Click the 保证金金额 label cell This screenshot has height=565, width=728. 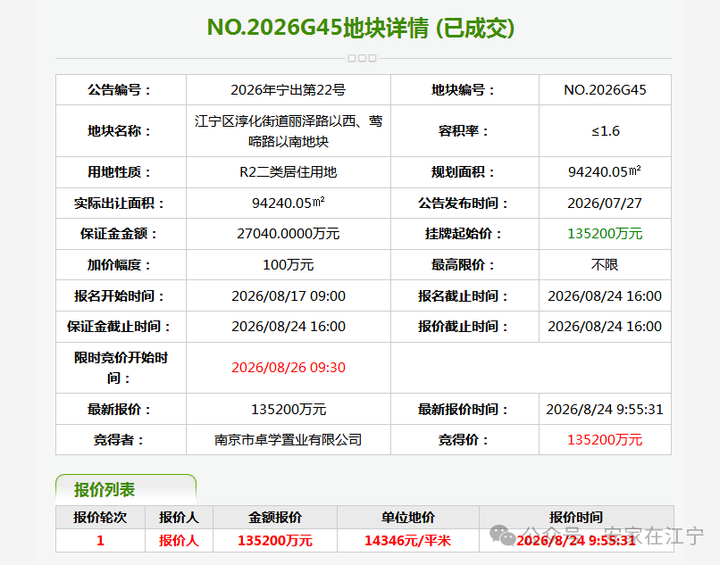pos(121,234)
